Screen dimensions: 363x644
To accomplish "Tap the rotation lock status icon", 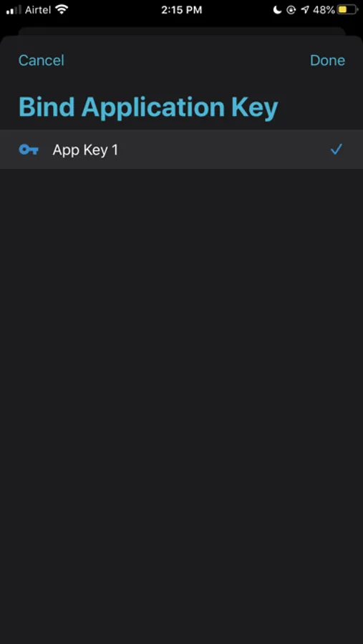I will 291,10.
